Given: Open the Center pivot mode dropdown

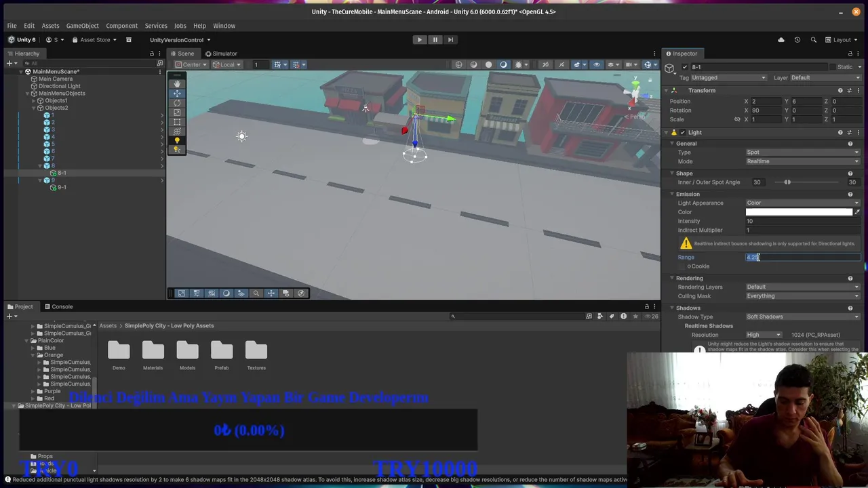Looking at the screenshot, I should pos(191,64).
